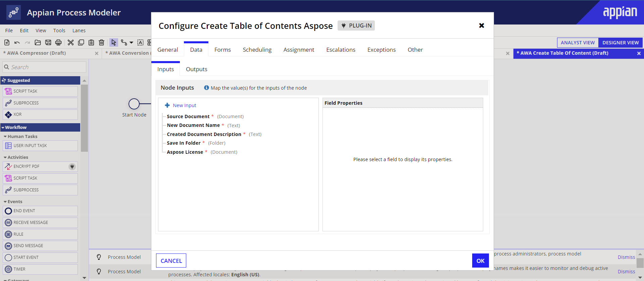This screenshot has width=644, height=281.
Task: Pick Script Task under Suggested
Action: [40, 91]
